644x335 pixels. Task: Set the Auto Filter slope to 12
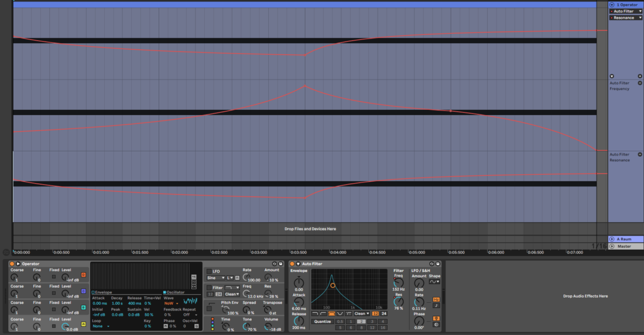375,314
